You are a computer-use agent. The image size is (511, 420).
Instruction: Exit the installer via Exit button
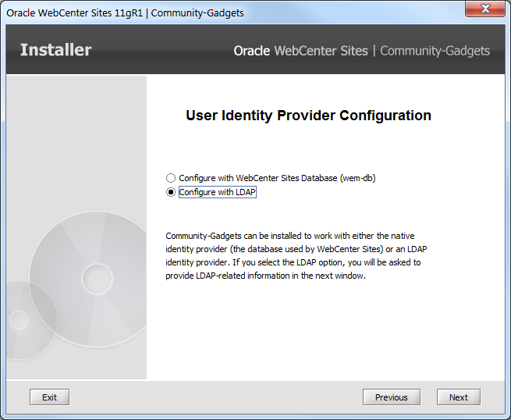49,397
